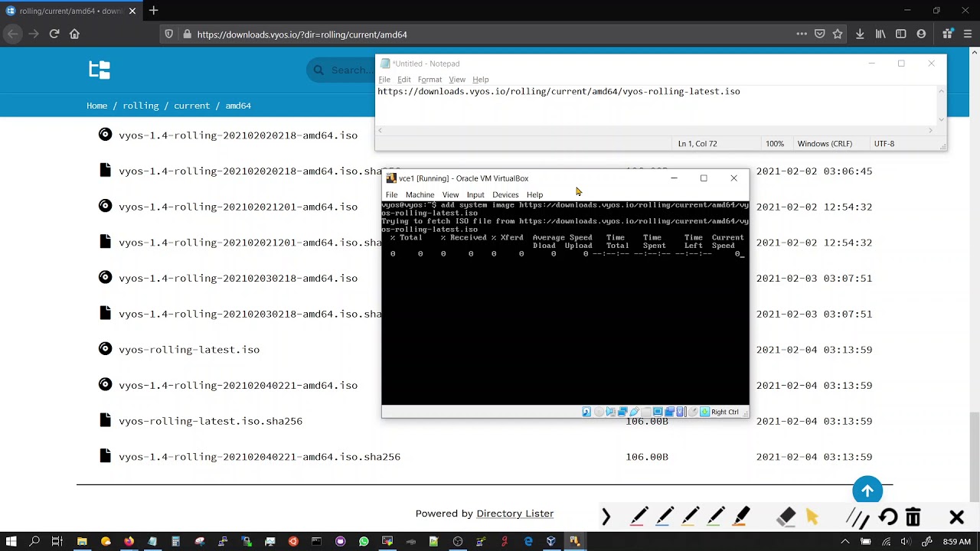Toggle Firefox sidebar view

pyautogui.click(x=901, y=34)
